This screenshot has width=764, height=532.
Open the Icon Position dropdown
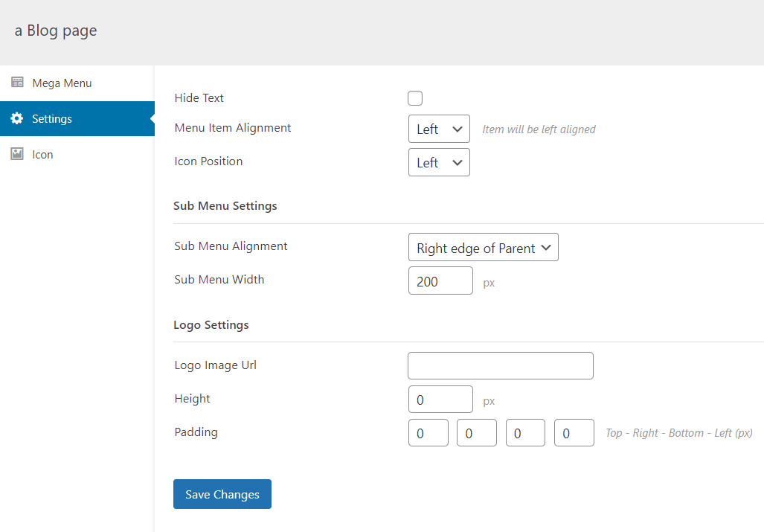(x=439, y=162)
